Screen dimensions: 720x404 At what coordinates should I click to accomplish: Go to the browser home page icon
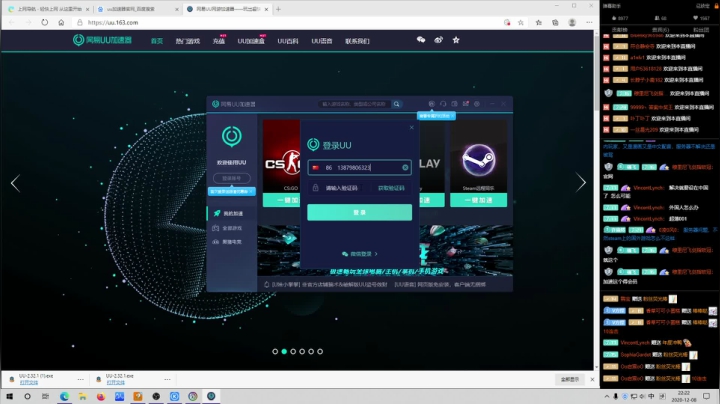(x=61, y=22)
